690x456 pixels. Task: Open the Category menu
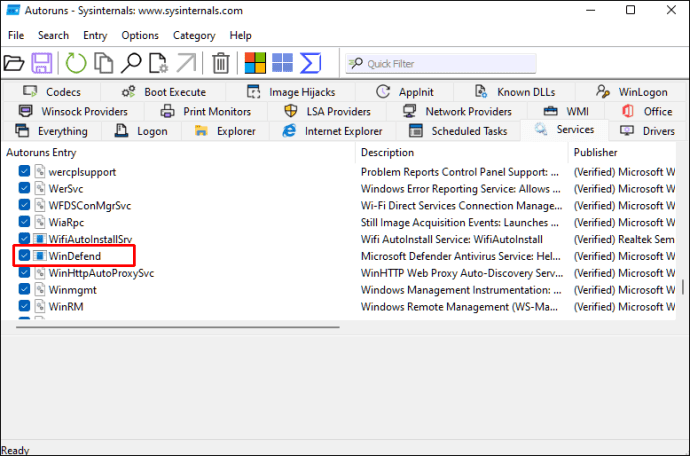(194, 35)
